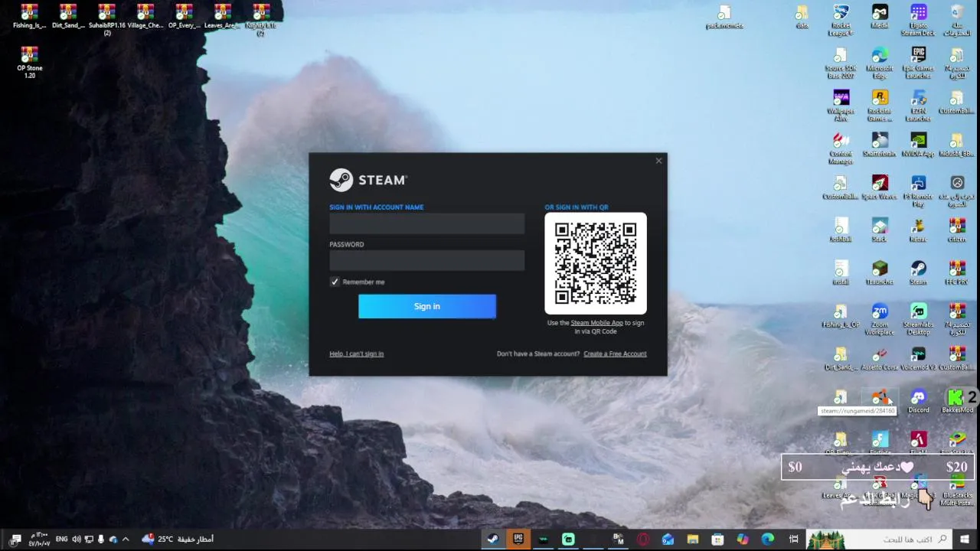The width and height of the screenshot is (980, 551).
Task: Select the OP Stone 1.20 archive icon
Action: [29, 64]
